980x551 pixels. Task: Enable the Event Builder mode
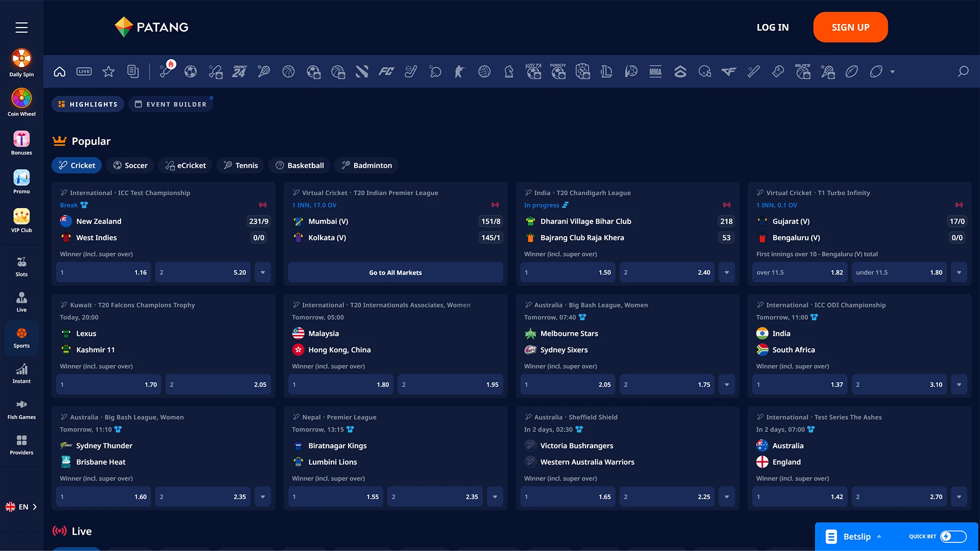(171, 104)
